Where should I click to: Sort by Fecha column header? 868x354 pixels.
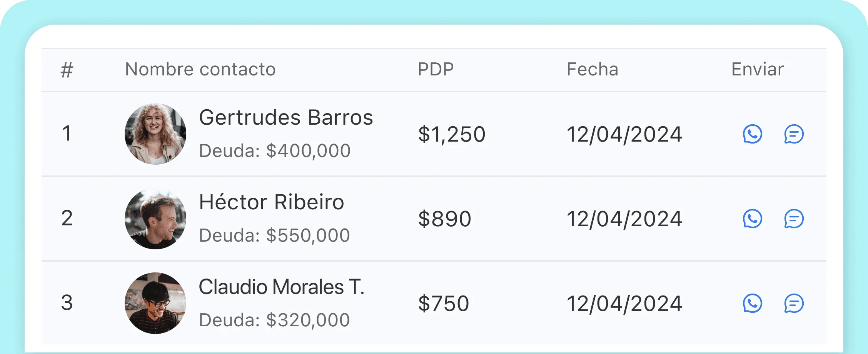592,70
